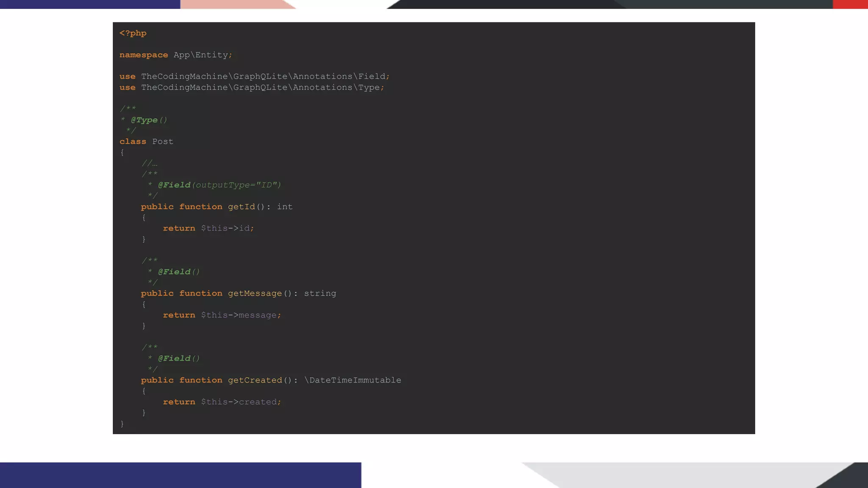Click the @Field() annotation above getCreated

[x=178, y=358]
